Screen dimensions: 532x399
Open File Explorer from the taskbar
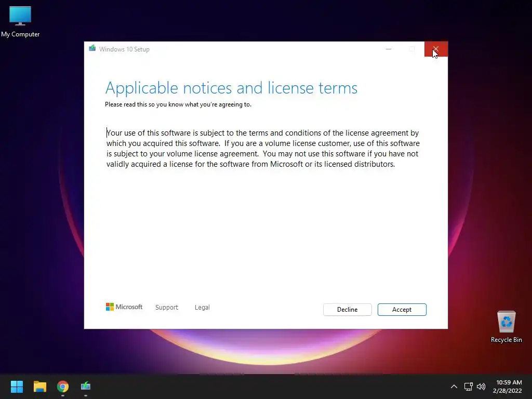pyautogui.click(x=39, y=387)
